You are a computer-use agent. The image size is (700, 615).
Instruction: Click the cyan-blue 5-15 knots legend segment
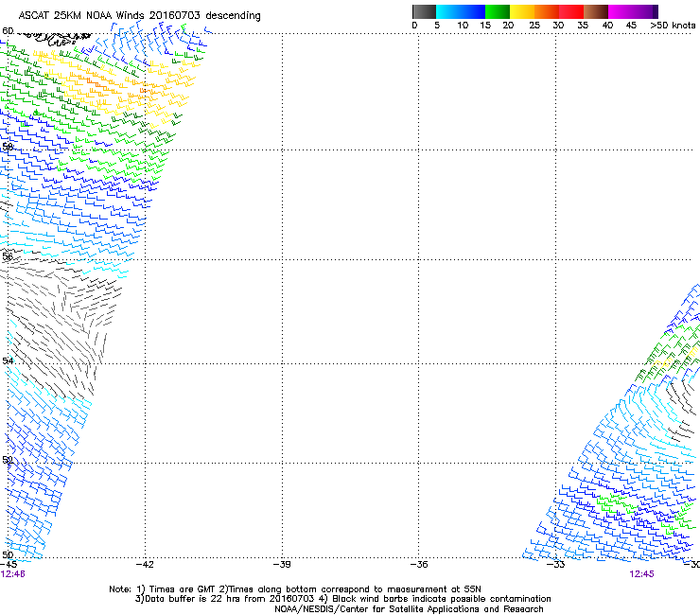461,11
